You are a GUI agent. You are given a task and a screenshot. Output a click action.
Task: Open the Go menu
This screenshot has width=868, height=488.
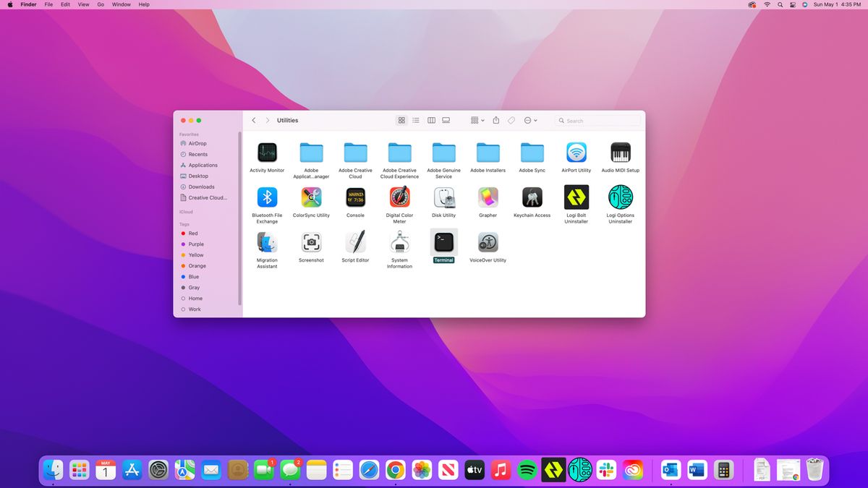click(x=101, y=4)
